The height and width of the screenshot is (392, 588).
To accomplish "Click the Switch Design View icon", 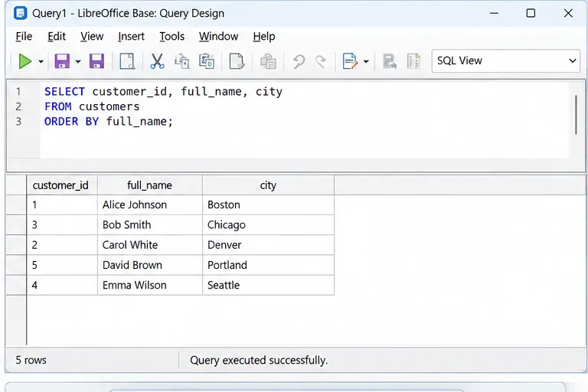I will 413,61.
